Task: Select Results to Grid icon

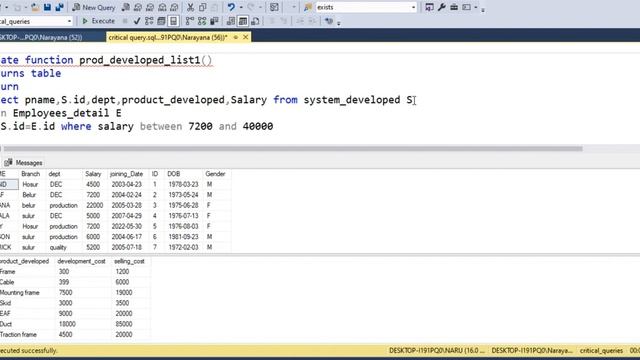Action: click(243, 21)
